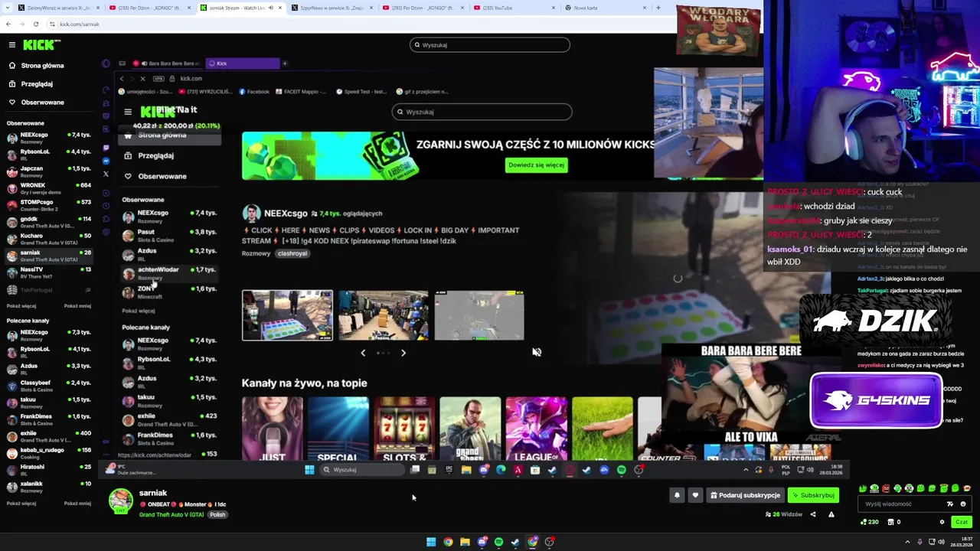Go to Strona główna in sidebar
This screenshot has width=980, height=551.
pos(37,65)
